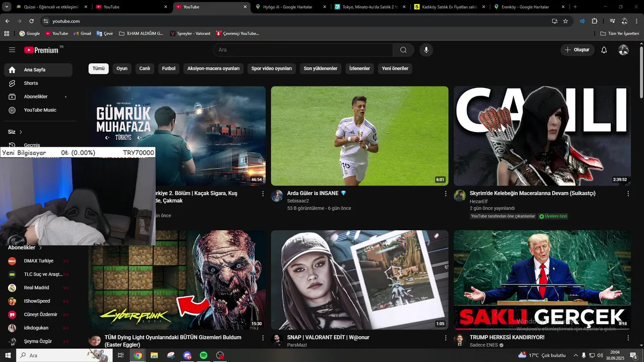Go to Ana Sayfa in sidebar
This screenshot has width=644, height=362.
(38, 70)
